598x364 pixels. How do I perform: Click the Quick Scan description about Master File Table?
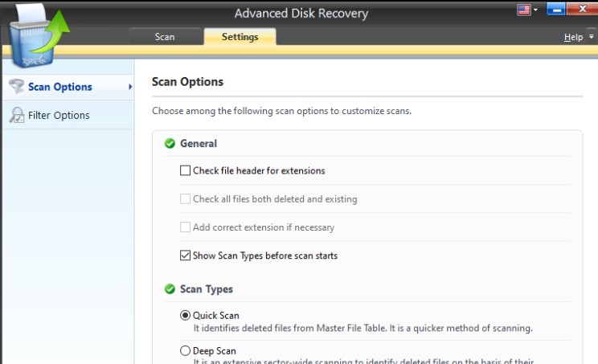[362, 328]
